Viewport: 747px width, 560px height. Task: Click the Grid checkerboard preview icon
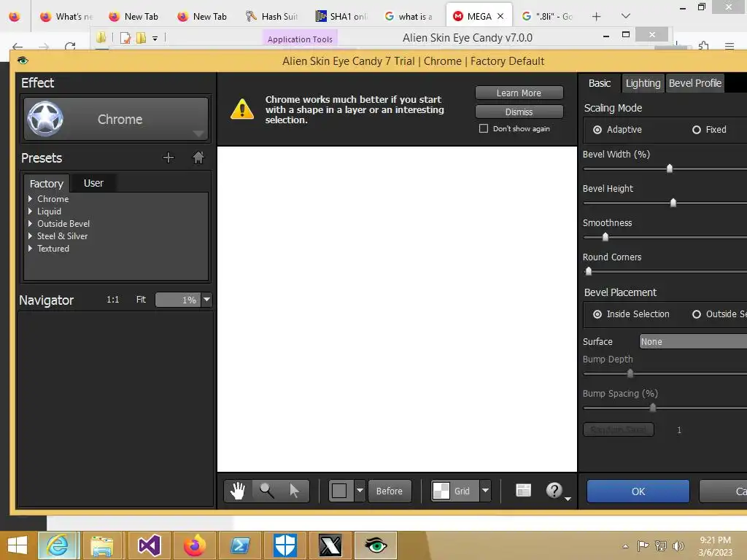point(441,491)
